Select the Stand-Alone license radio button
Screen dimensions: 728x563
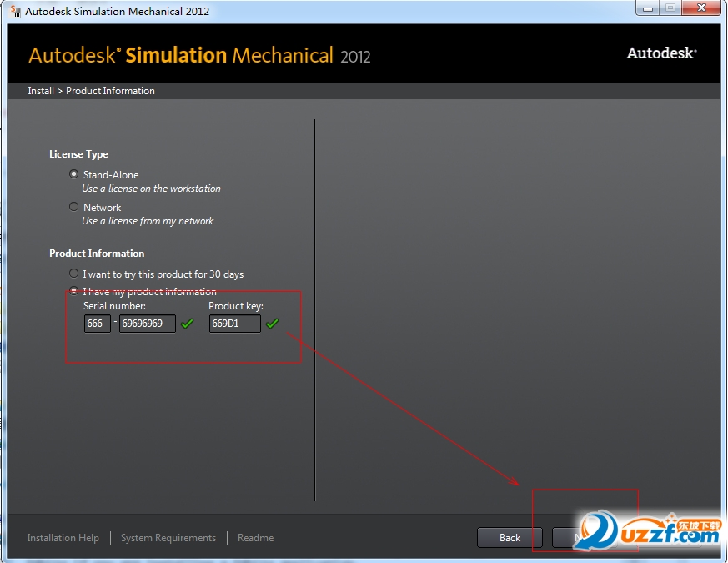click(73, 174)
